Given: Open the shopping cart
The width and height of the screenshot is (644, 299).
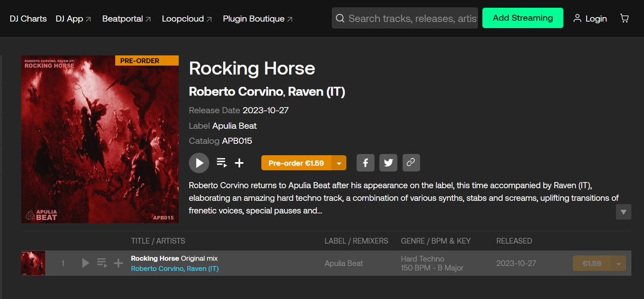Looking at the screenshot, I should pos(624,18).
